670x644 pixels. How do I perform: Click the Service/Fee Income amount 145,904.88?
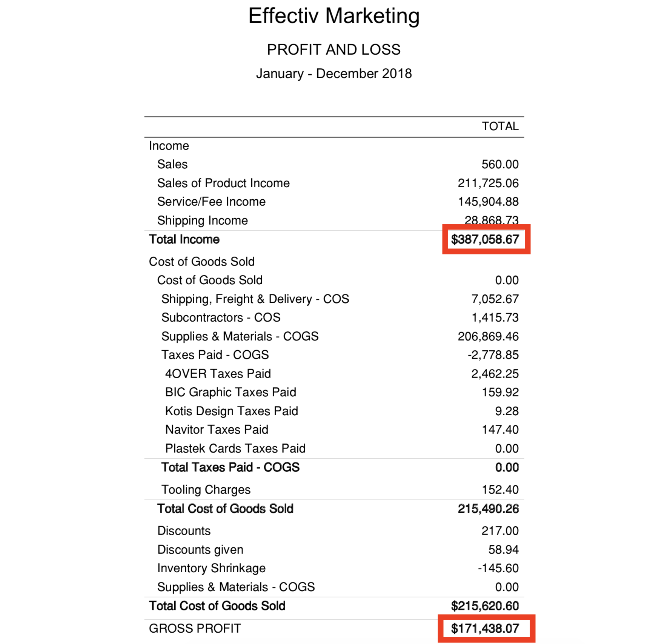[488, 202]
